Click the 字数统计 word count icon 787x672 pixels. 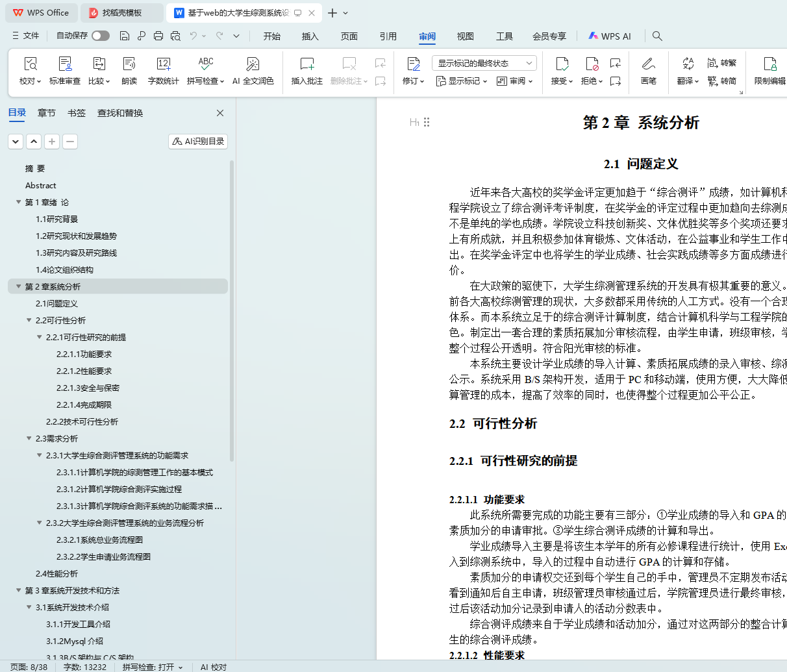(163, 64)
